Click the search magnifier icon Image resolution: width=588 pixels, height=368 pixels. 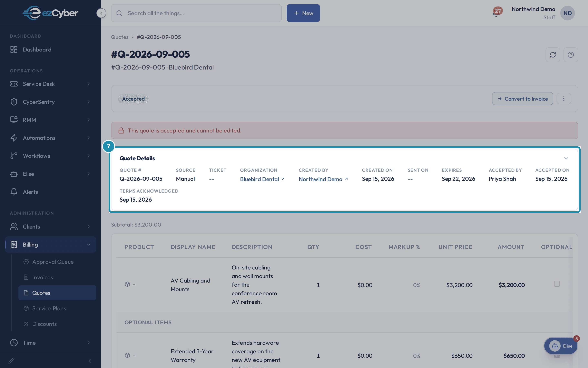click(119, 13)
